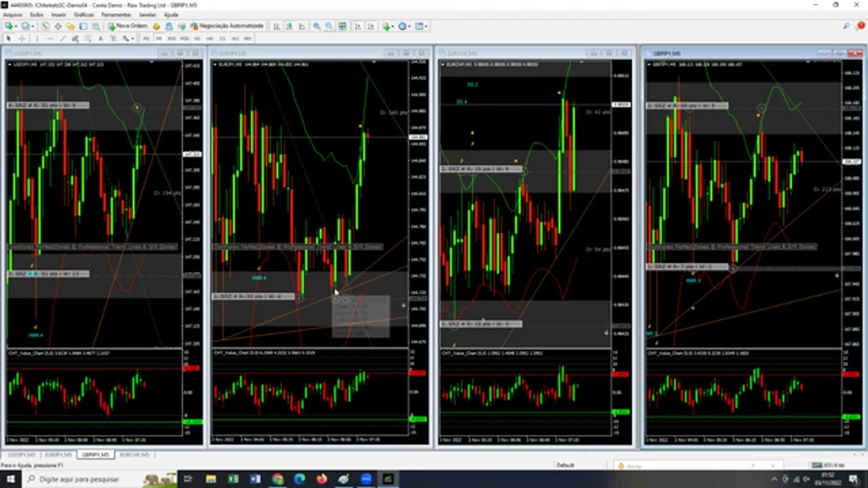Click the zoom out magnifier icon
This screenshot has height=488, width=868.
click(x=329, y=26)
